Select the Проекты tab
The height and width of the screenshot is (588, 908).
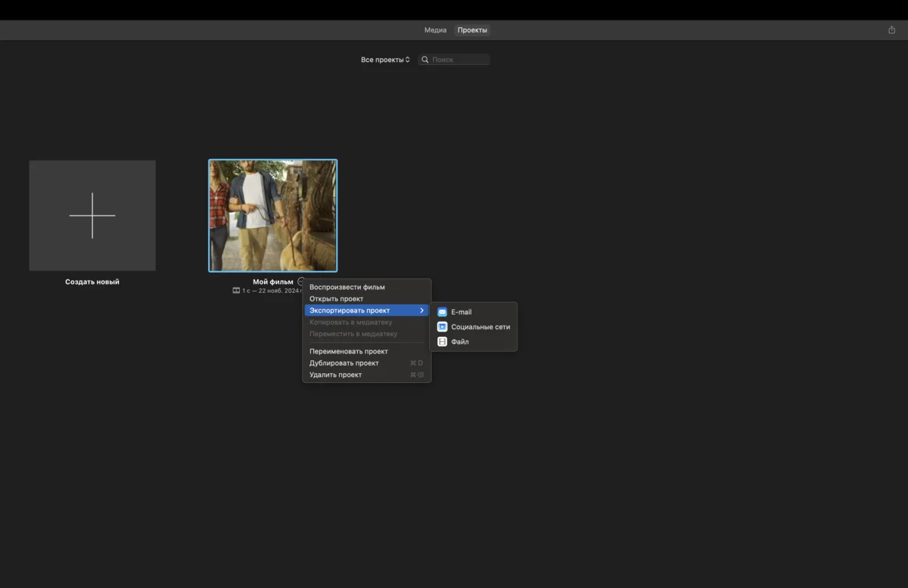pos(472,30)
